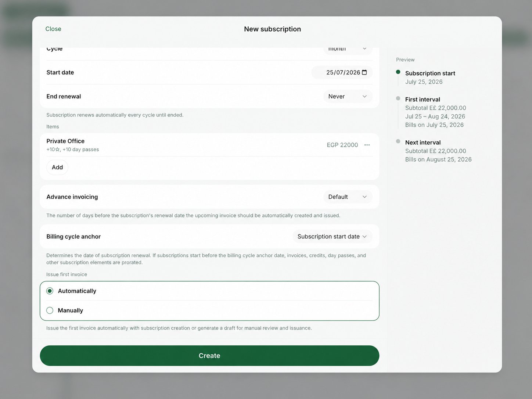The width and height of the screenshot is (532, 399).
Task: Click the July 25, 2026 start date text
Action: click(424, 82)
